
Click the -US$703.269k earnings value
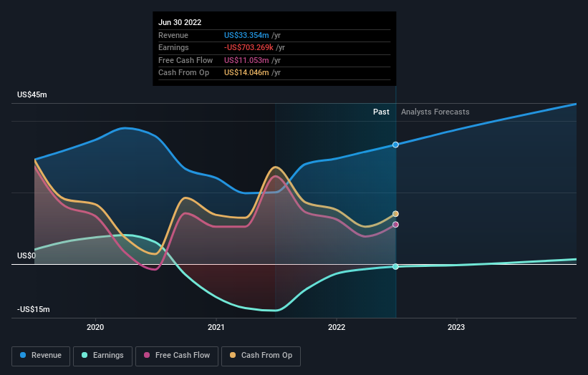coord(249,47)
